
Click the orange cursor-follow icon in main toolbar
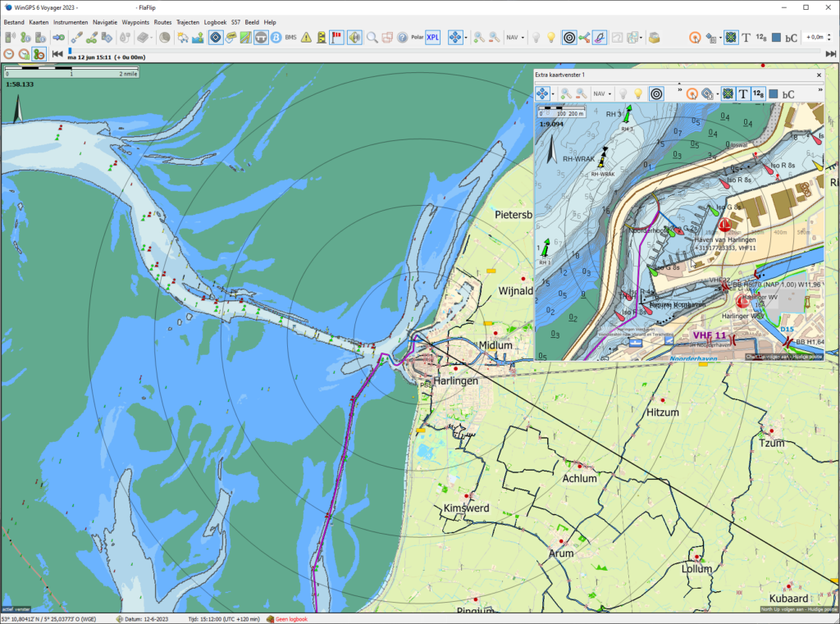695,38
